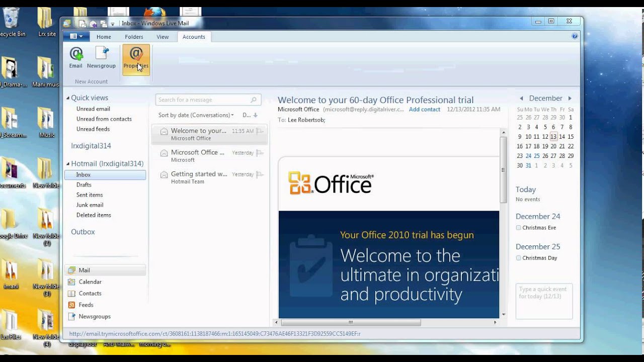Switch to the Folders ribbon tab

coord(134,37)
